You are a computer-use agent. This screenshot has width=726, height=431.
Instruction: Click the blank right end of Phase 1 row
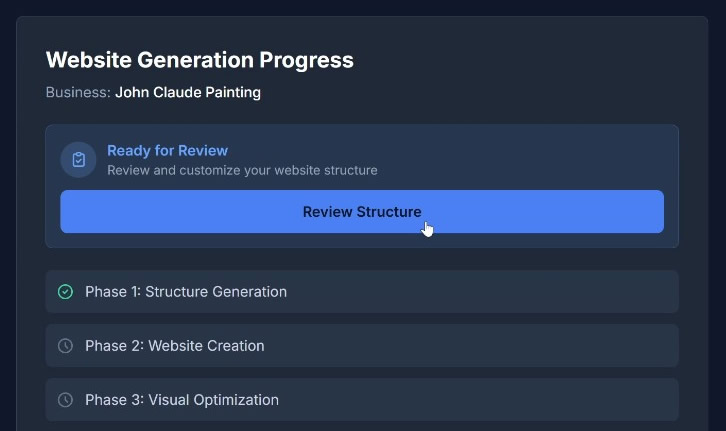click(600, 292)
